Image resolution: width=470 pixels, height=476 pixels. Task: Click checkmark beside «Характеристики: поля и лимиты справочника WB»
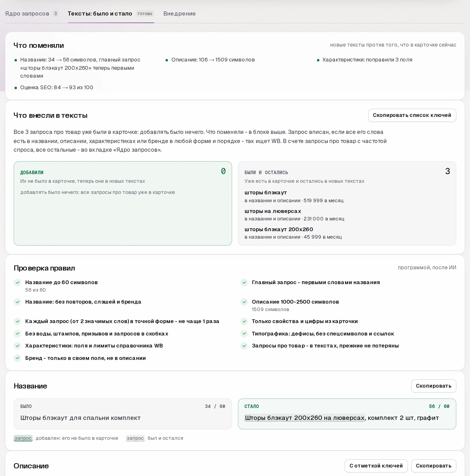18,346
